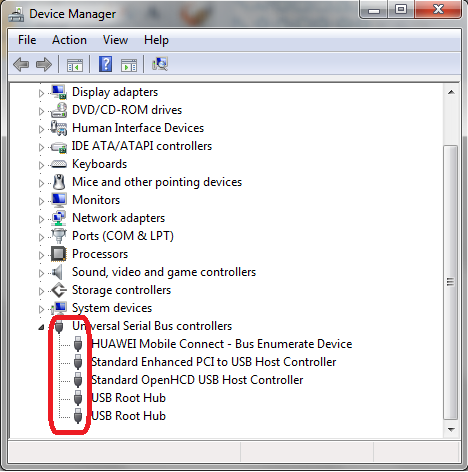The image size is (468, 472).
Task: Select Mice and other pointing devices label
Action: [157, 182]
